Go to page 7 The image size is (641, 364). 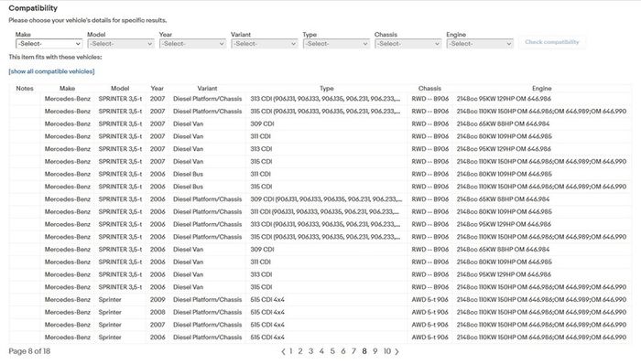(x=353, y=351)
